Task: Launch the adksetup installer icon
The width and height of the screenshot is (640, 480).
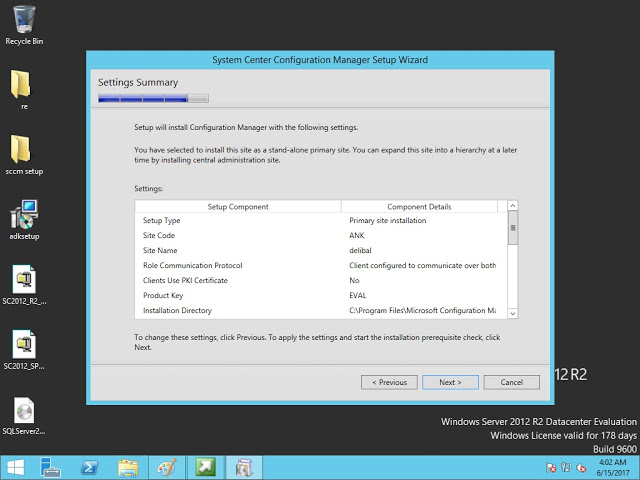Action: (24, 215)
